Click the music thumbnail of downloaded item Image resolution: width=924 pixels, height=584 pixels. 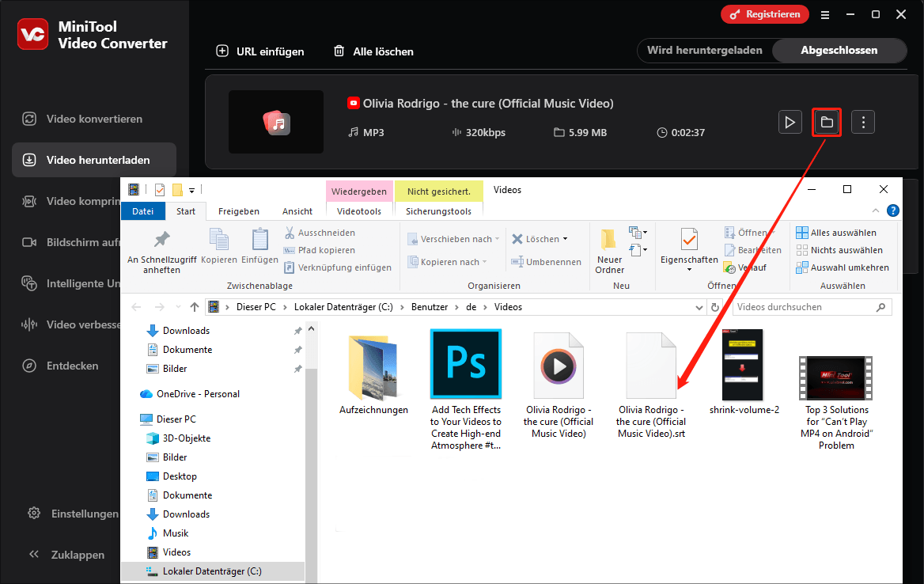tap(276, 122)
